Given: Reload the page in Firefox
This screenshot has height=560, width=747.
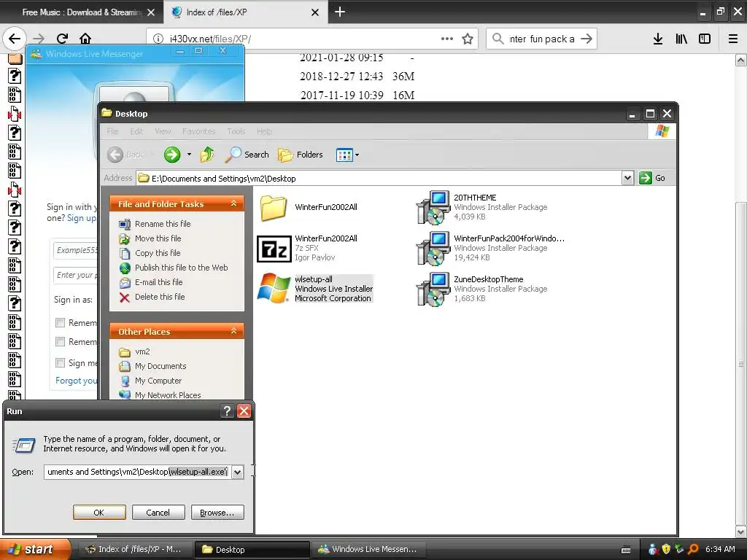Looking at the screenshot, I should (x=62, y=39).
